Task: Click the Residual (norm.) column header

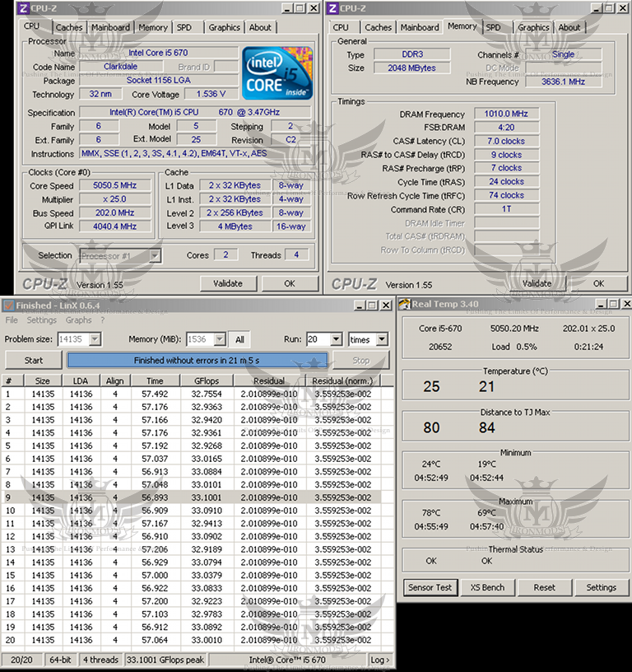Action: [342, 381]
